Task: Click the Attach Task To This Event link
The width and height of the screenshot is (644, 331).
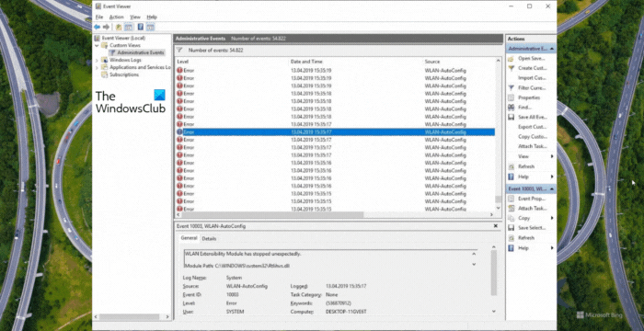Action: pos(532,209)
